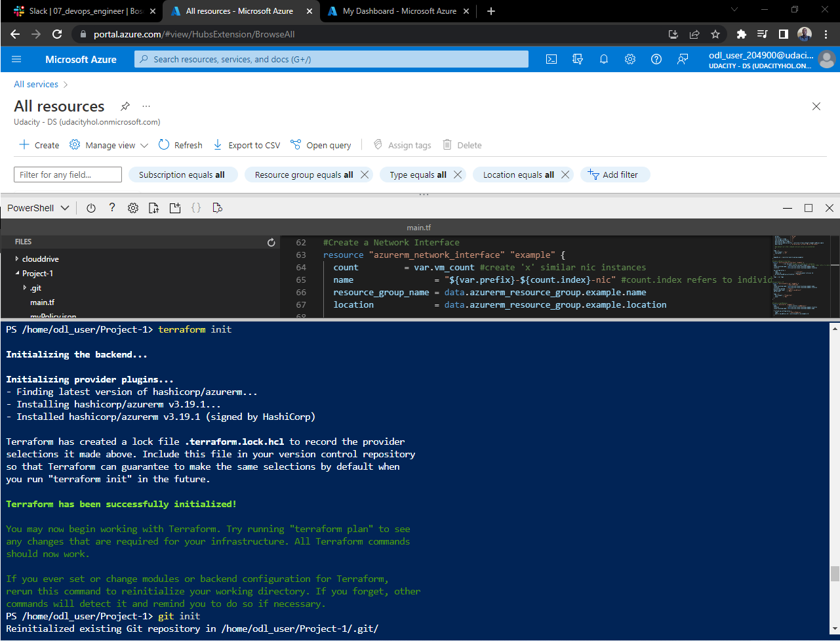The width and height of the screenshot is (840, 641).
Task: Click the upload/download files icon
Action: click(153, 207)
